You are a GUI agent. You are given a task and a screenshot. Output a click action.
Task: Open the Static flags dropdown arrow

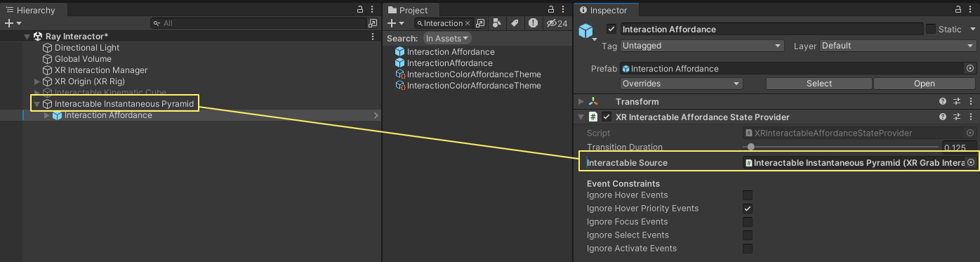click(x=972, y=30)
